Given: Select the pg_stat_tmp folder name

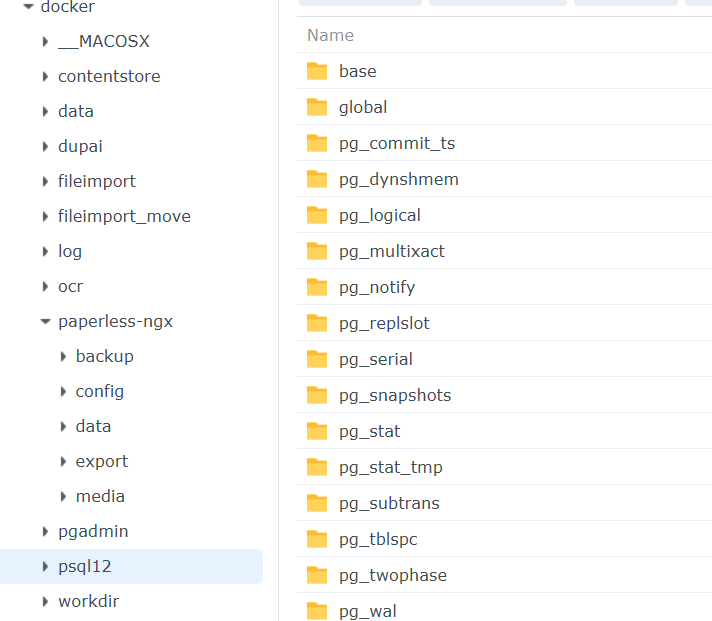Looking at the screenshot, I should (x=391, y=467).
